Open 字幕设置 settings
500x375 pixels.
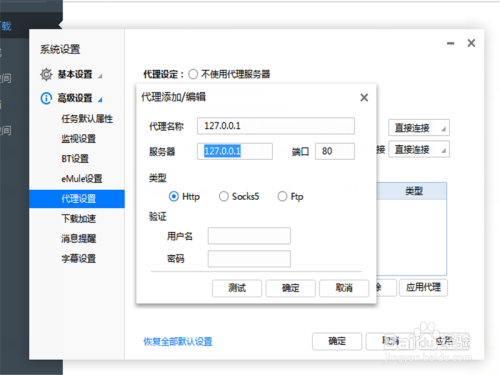pyautogui.click(x=78, y=259)
